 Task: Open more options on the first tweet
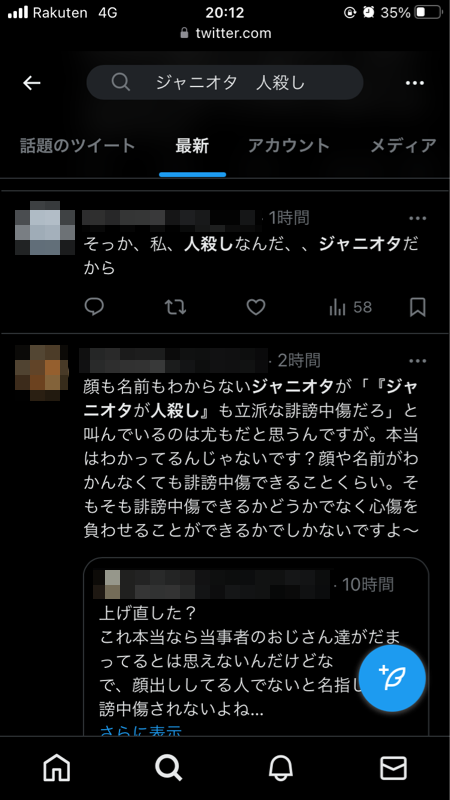pyautogui.click(x=417, y=218)
